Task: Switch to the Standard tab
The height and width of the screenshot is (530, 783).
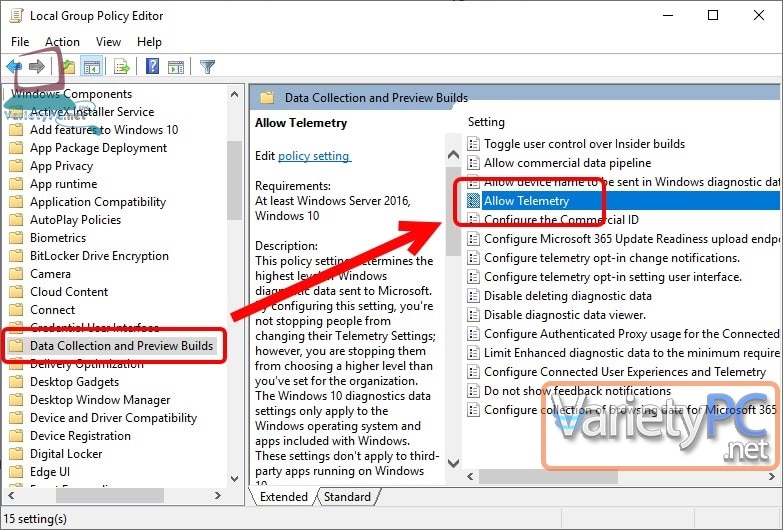Action: 347,497
